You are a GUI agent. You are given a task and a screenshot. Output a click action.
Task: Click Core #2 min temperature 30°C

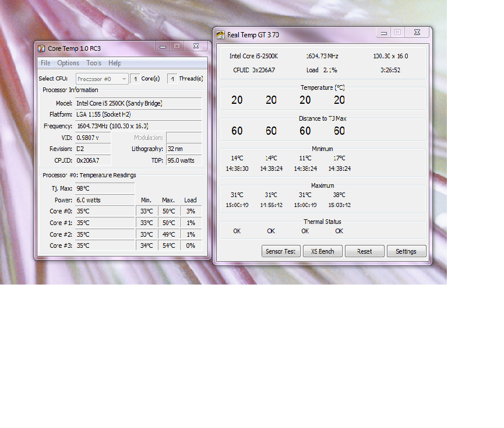(147, 234)
